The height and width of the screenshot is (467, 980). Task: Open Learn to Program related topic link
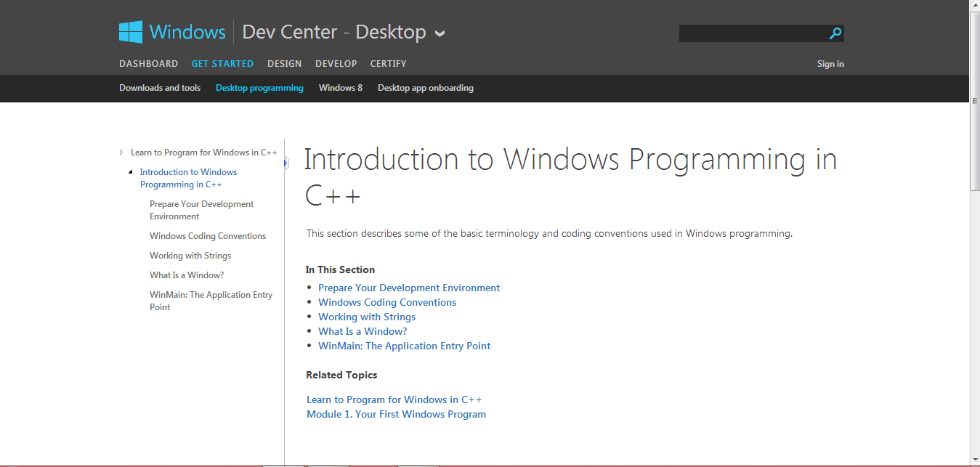coord(394,399)
